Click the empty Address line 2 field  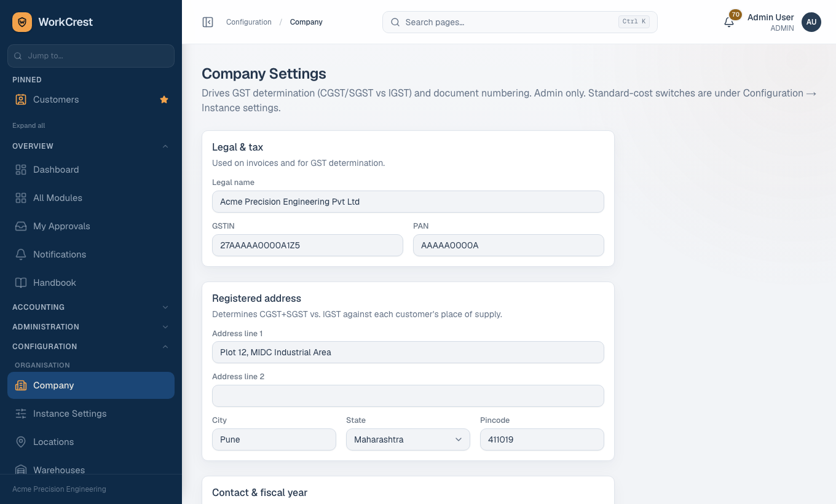(408, 396)
